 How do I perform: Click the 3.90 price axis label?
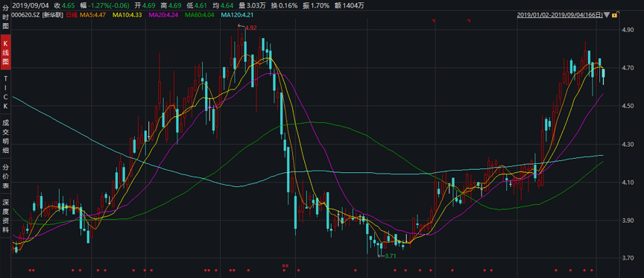coord(628,221)
